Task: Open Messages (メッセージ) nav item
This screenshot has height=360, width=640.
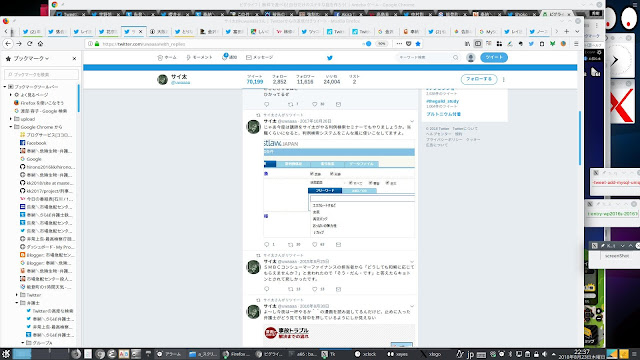Action: click(x=260, y=58)
